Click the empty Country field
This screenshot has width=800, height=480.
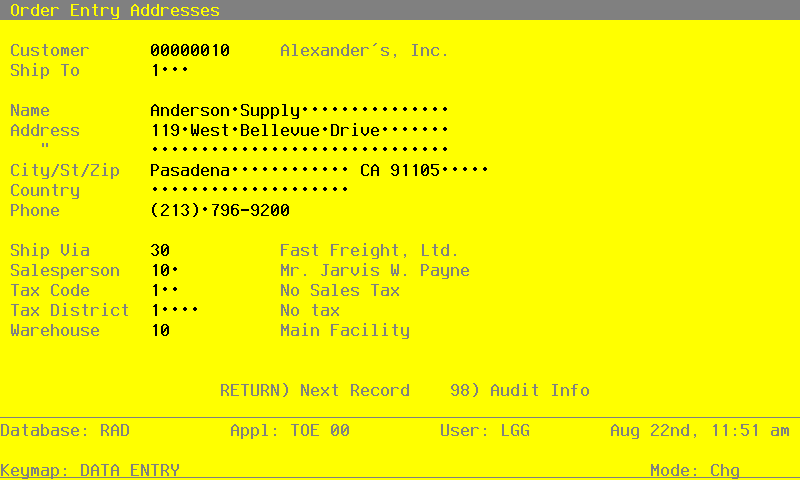click(x=249, y=190)
